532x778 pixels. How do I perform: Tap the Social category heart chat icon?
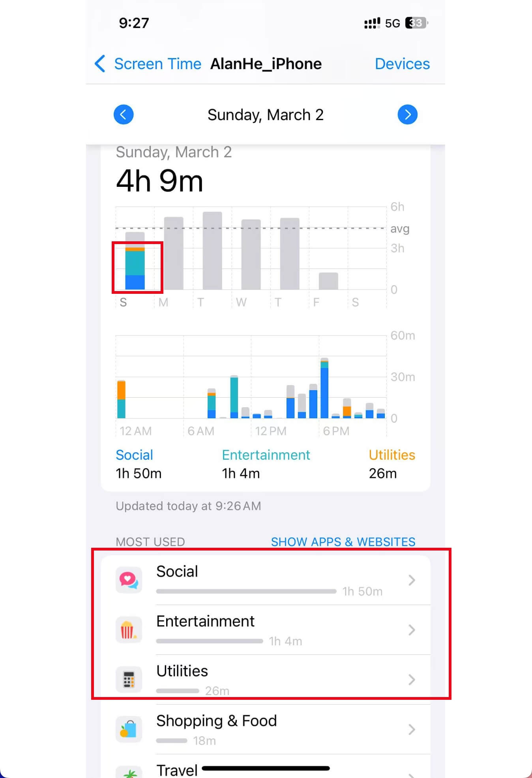click(x=129, y=580)
